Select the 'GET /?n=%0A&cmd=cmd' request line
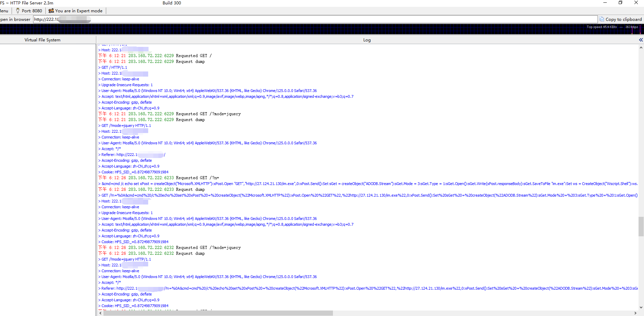Viewport: 644px width, 316px height. (x=368, y=195)
